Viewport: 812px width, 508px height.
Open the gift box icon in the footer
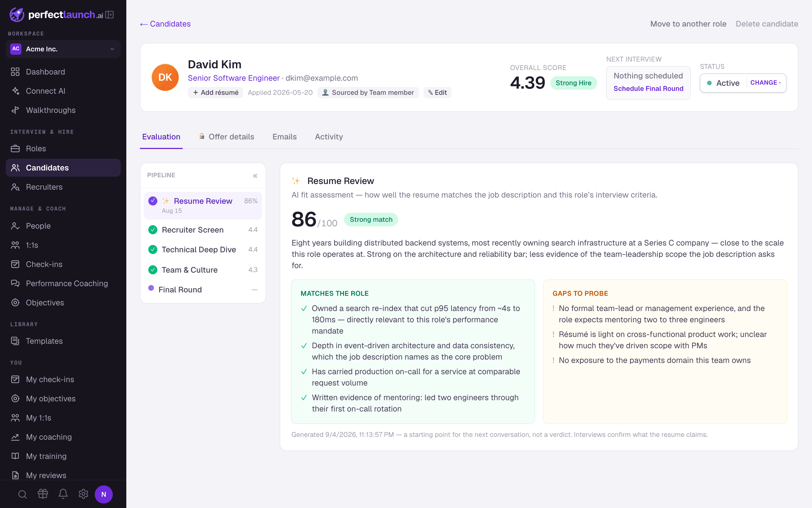[43, 494]
